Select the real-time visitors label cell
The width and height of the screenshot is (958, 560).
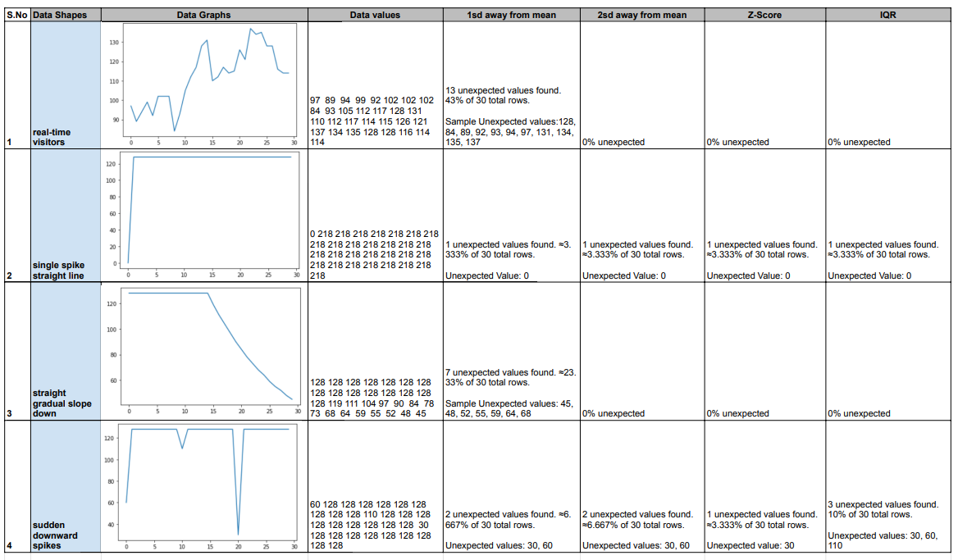[66, 85]
